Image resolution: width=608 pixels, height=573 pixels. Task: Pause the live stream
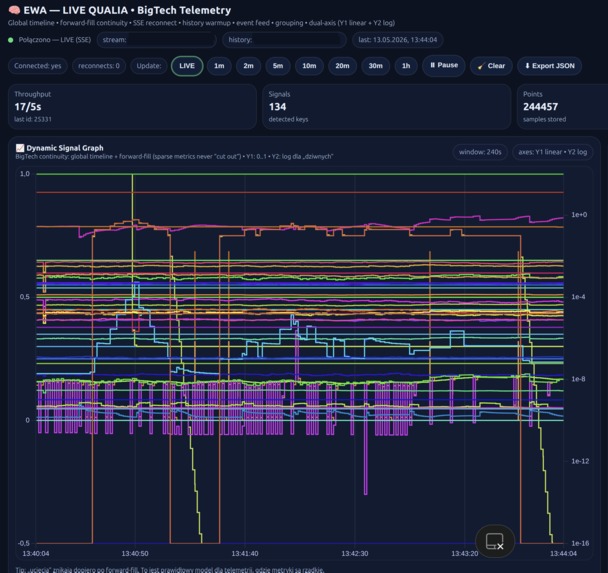[x=444, y=65]
